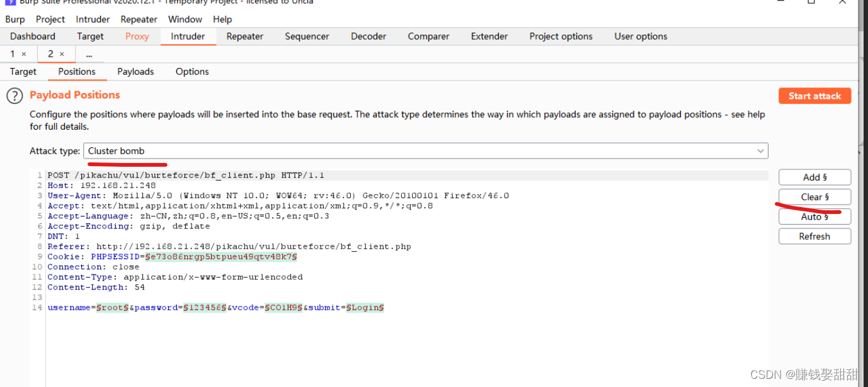The height and width of the screenshot is (387, 868).
Task: Close Intruder attack tab 2
Action: tap(62, 54)
